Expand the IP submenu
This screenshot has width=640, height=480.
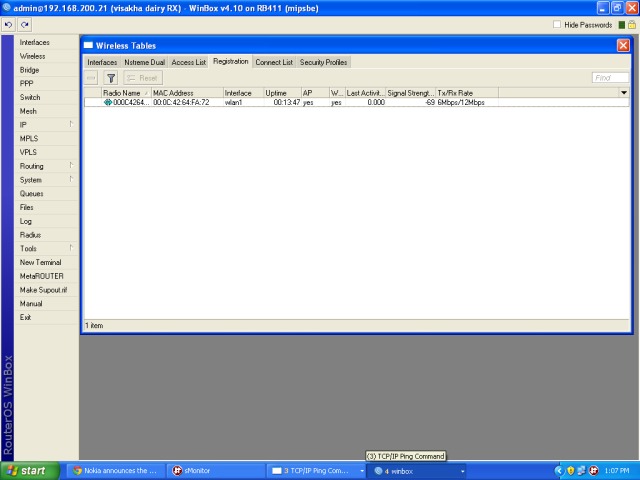[x=71, y=124]
